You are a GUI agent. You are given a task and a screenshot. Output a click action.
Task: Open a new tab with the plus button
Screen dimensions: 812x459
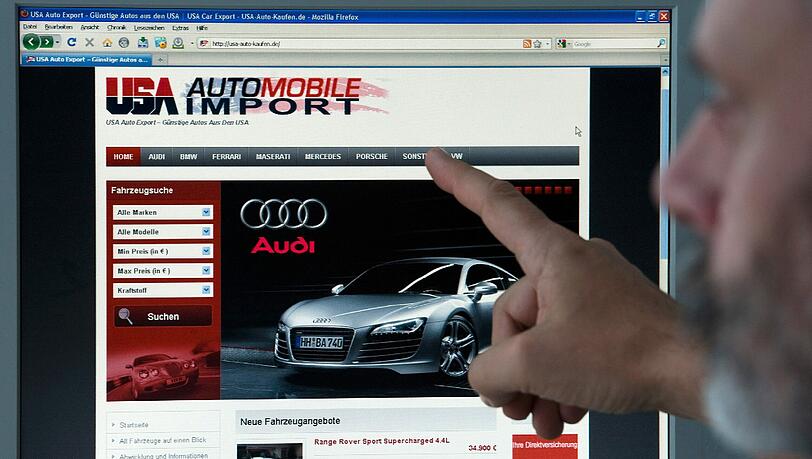pos(160,60)
